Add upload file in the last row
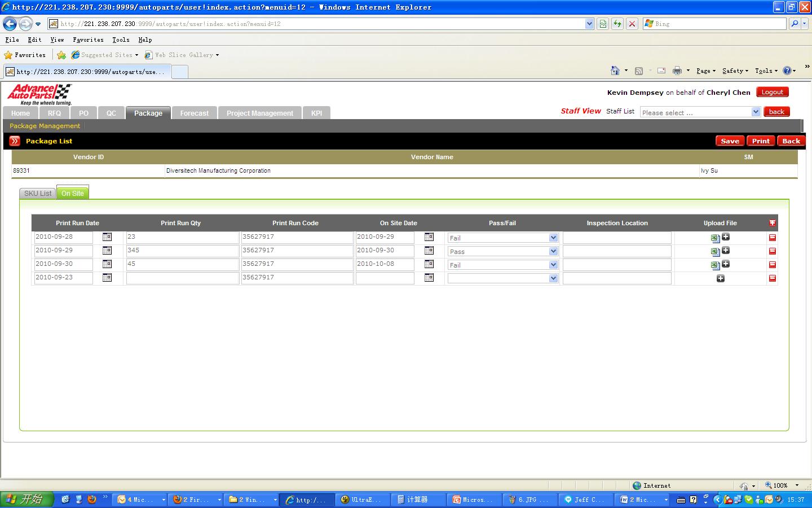The image size is (812, 508). [x=720, y=278]
